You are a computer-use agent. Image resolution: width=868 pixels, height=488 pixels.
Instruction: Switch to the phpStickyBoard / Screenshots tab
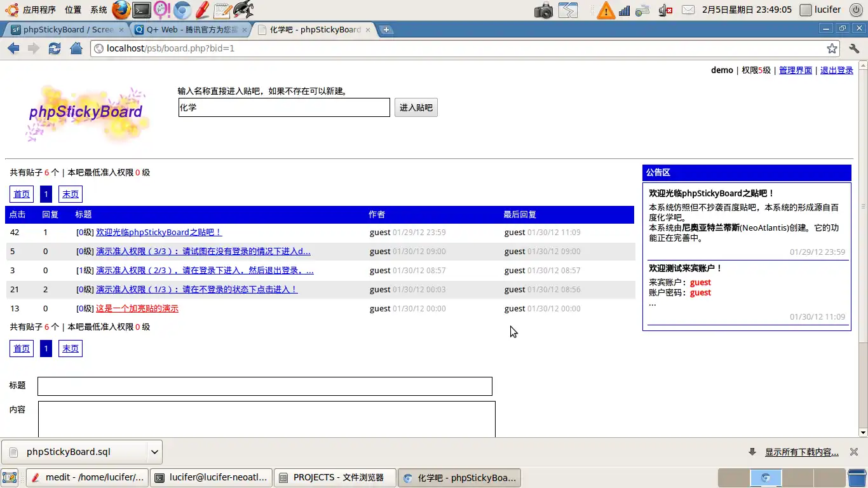[67, 30]
